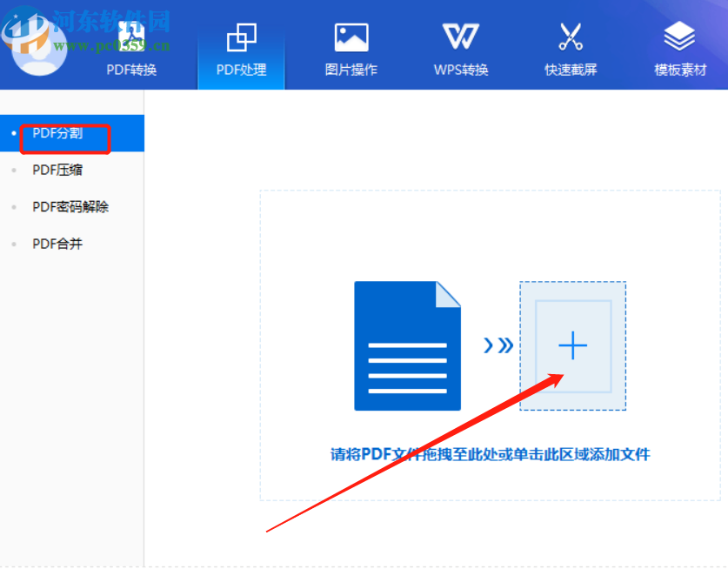Click the WPS转换 W icon
This screenshot has height=569, width=728.
460,37
